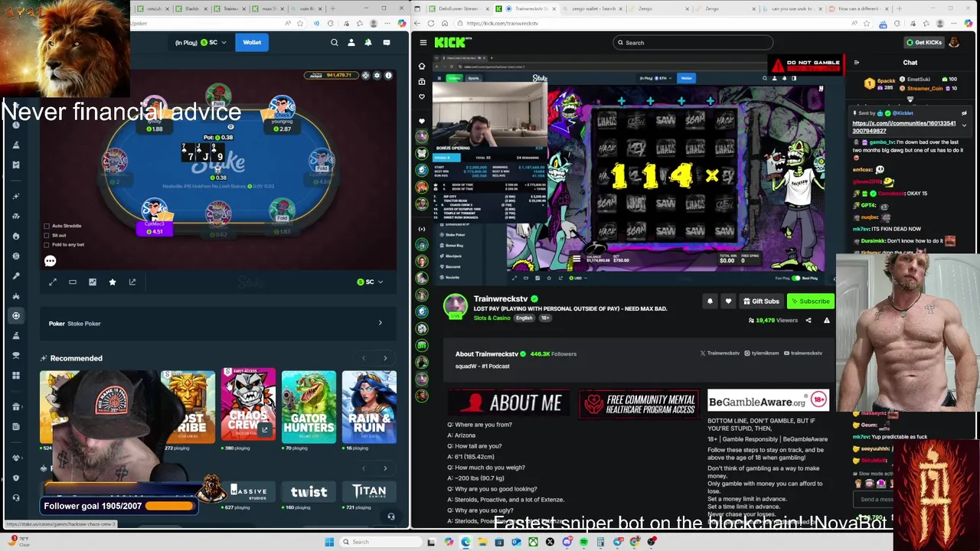The image size is (980, 551).
Task: Click English language tag
Action: 524,318
